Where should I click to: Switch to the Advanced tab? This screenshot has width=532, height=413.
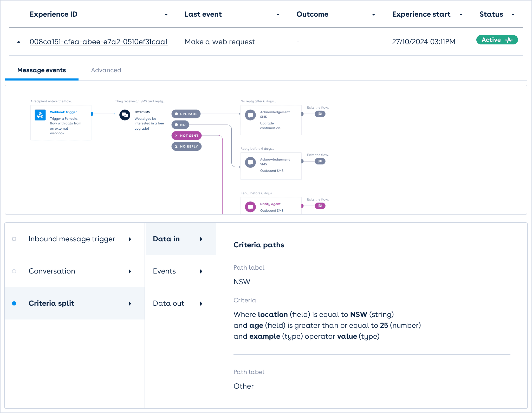[106, 70]
